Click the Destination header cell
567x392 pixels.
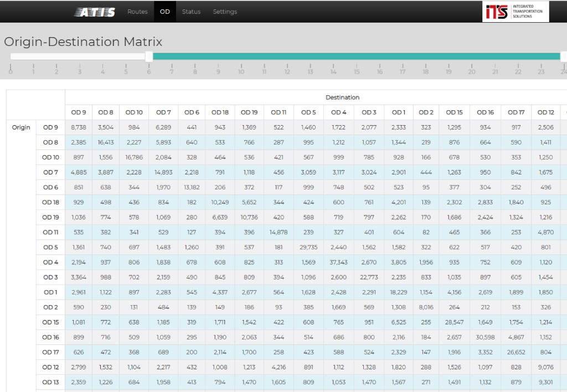click(x=342, y=97)
